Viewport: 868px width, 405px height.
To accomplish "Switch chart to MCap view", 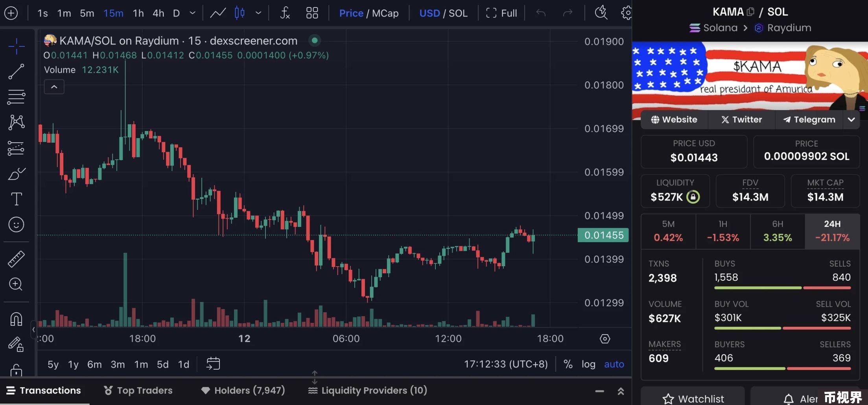I will (x=385, y=13).
